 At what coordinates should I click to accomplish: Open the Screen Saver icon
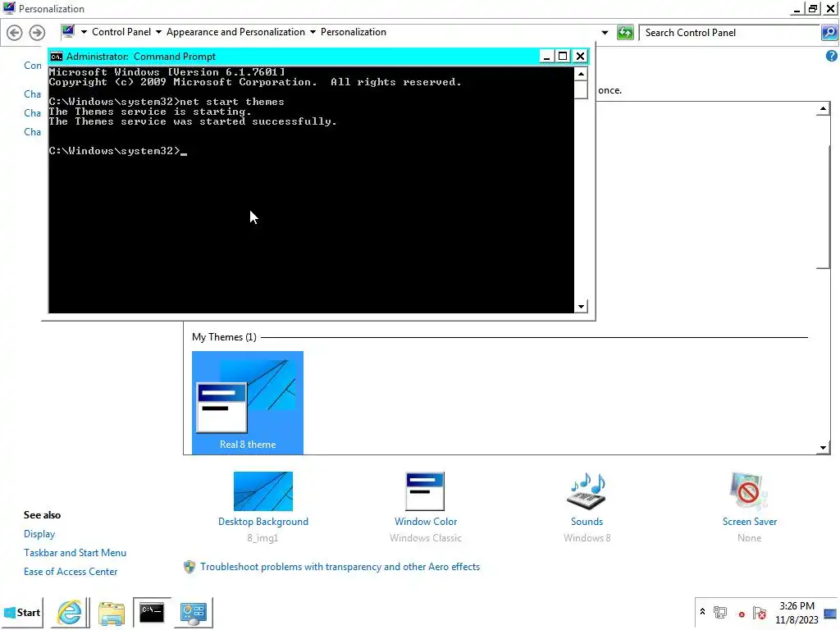(749, 491)
